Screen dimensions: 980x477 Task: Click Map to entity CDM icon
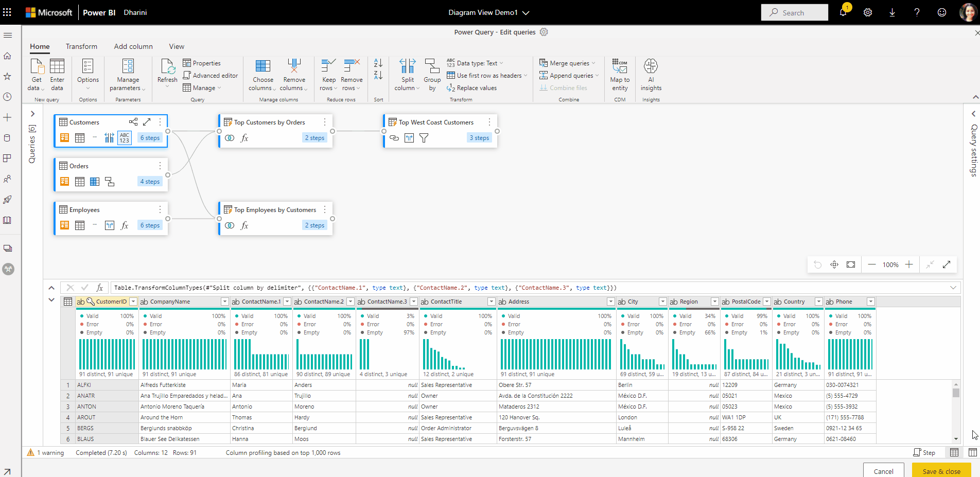[620, 66]
